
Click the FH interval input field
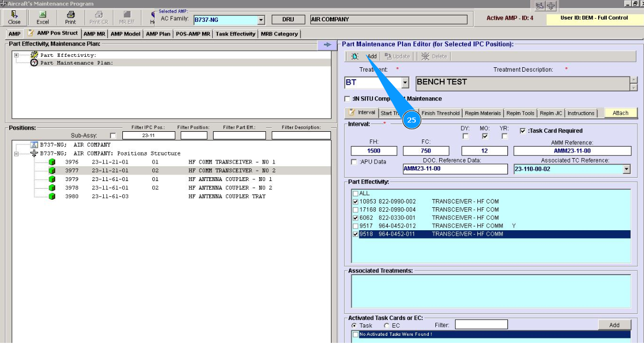tap(374, 151)
